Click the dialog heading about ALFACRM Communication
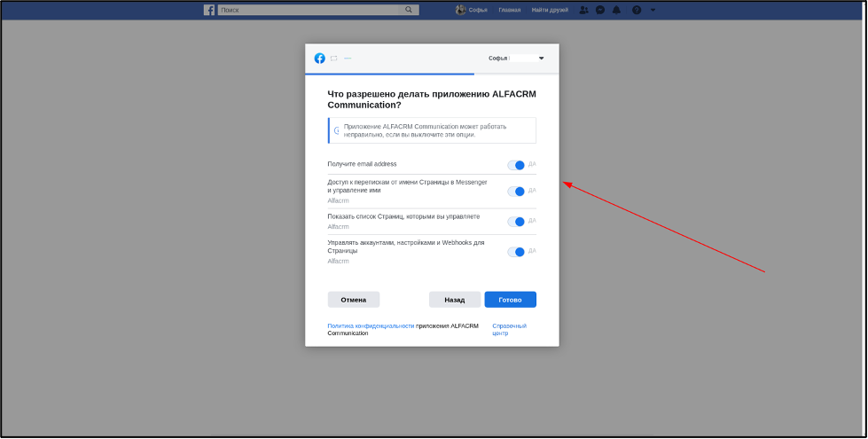 (432, 99)
